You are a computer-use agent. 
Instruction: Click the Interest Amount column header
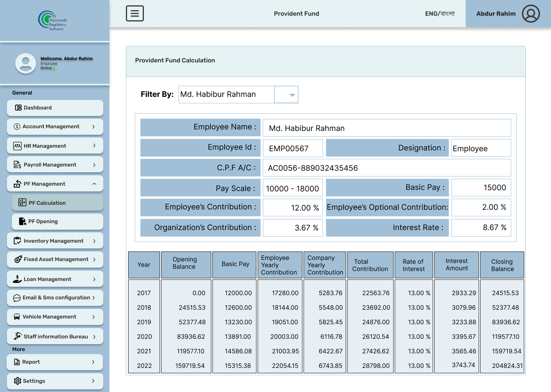point(456,265)
